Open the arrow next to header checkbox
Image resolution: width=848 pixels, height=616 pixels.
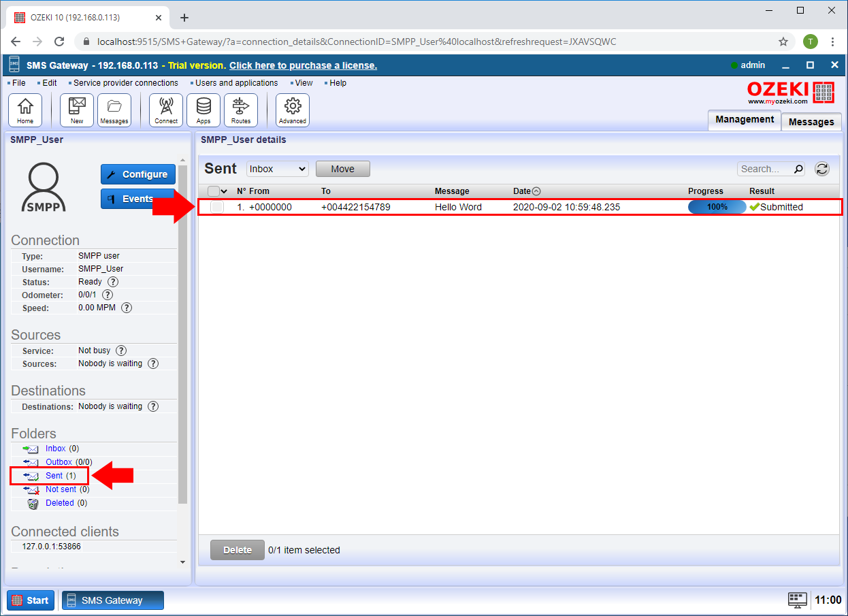point(225,191)
